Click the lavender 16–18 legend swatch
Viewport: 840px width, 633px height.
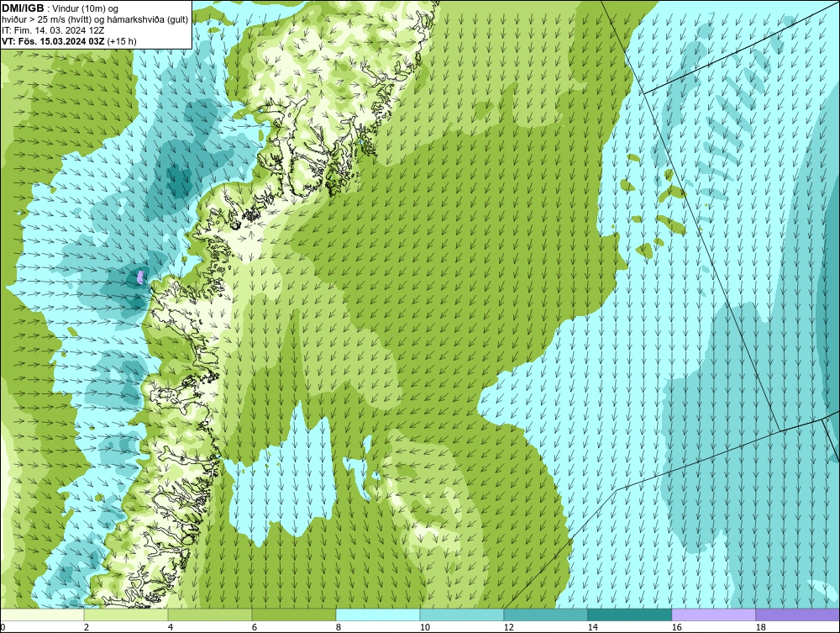(x=713, y=615)
